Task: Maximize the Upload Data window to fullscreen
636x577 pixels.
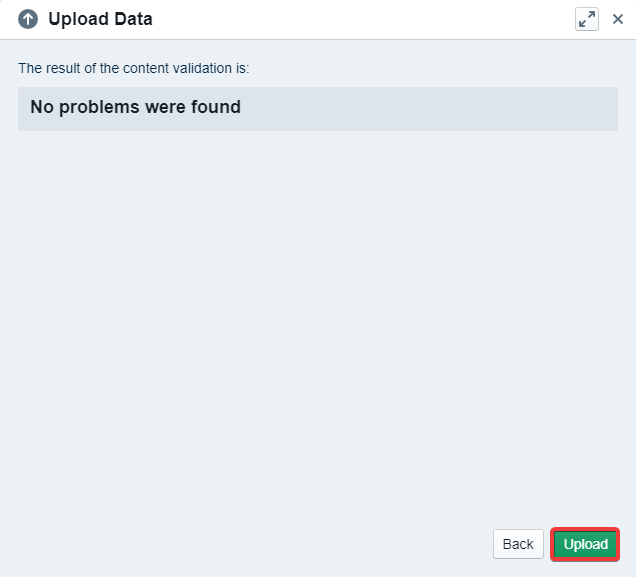Action: (587, 19)
